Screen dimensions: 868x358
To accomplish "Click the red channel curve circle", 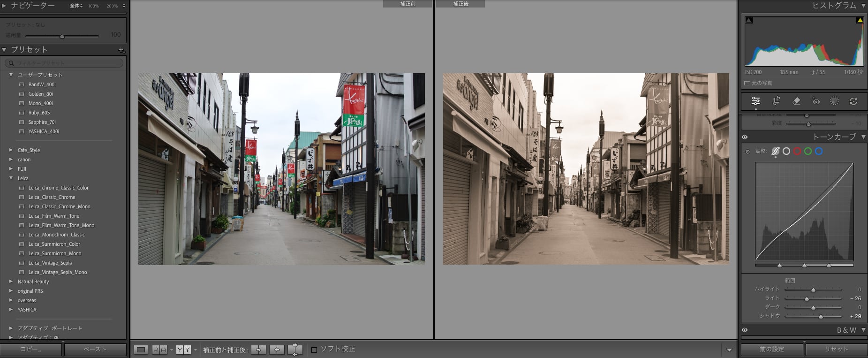I will (x=797, y=151).
